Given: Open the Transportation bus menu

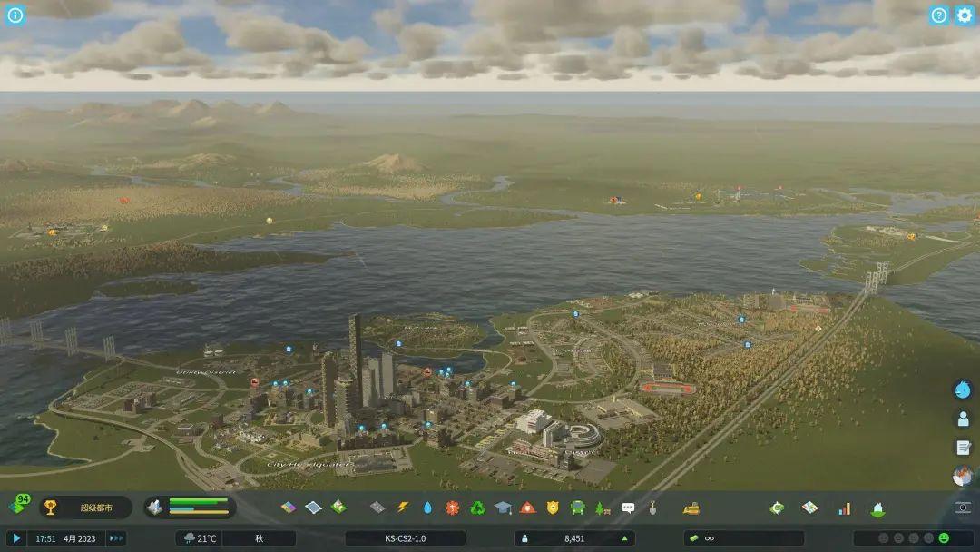Looking at the screenshot, I should [577, 508].
